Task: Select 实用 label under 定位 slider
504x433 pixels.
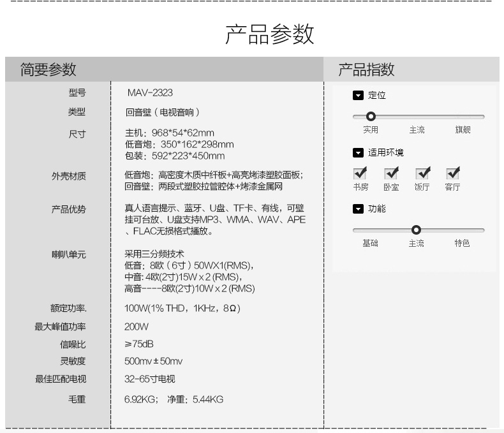Action: point(371,130)
